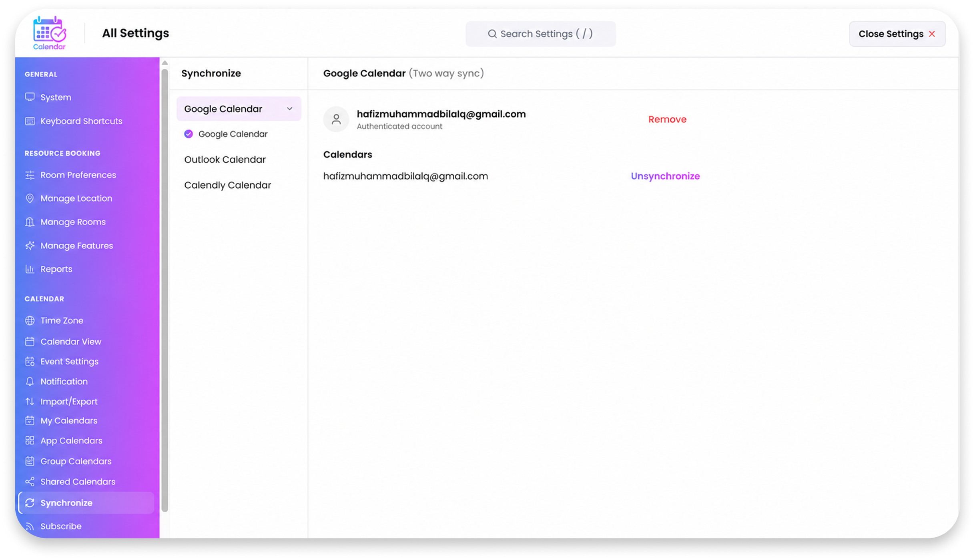Select Outlook Calendar sync option
The height and width of the screenshot is (560, 975).
(x=225, y=160)
